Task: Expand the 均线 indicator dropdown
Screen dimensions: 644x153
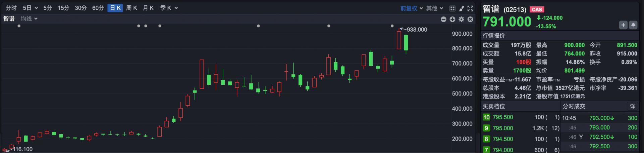Action: [29, 19]
